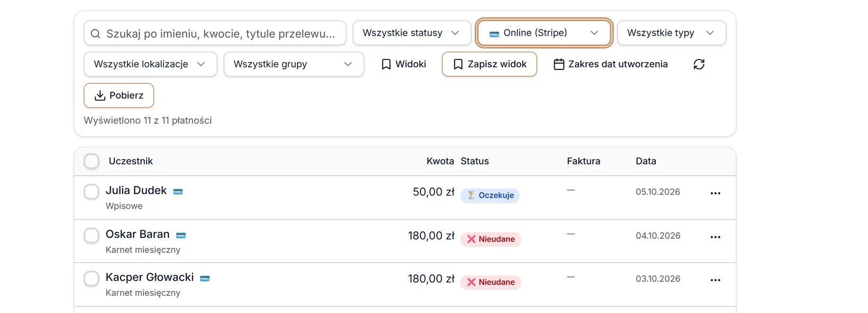Open the three-dot menu for Oskar Baran
The width and height of the screenshot is (868, 313).
715,237
